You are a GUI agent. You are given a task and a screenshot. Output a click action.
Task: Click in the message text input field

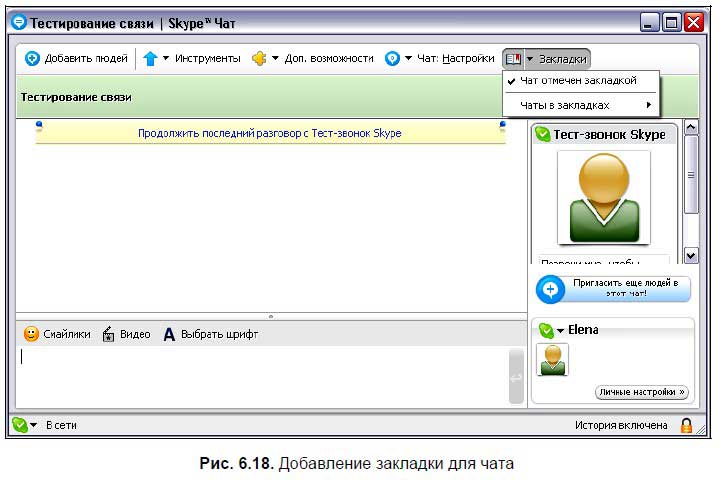point(260,375)
